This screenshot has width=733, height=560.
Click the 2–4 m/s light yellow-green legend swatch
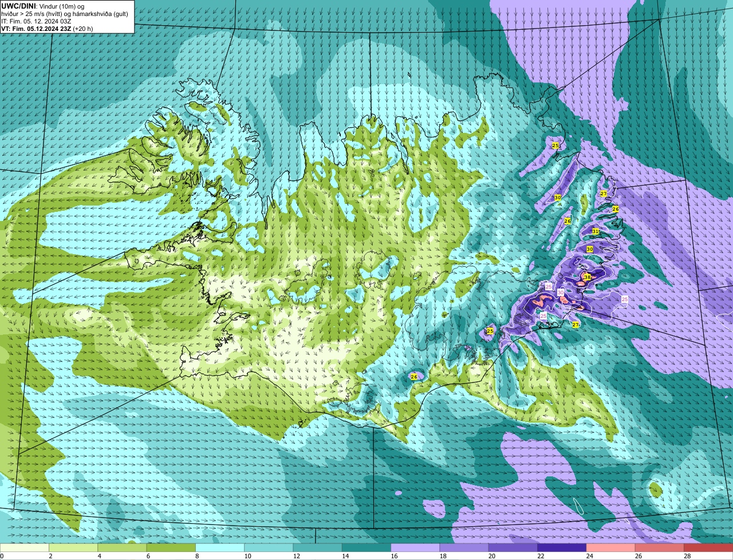(73, 548)
